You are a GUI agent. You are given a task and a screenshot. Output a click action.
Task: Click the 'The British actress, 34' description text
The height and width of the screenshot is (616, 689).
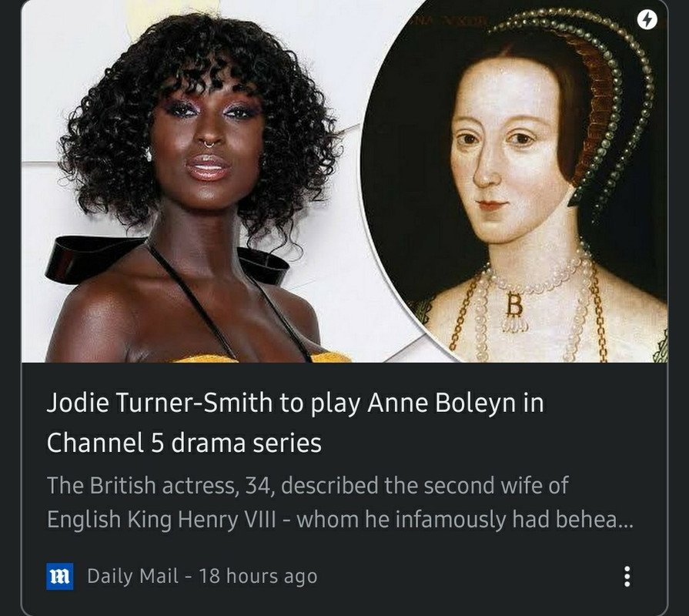click(160, 486)
